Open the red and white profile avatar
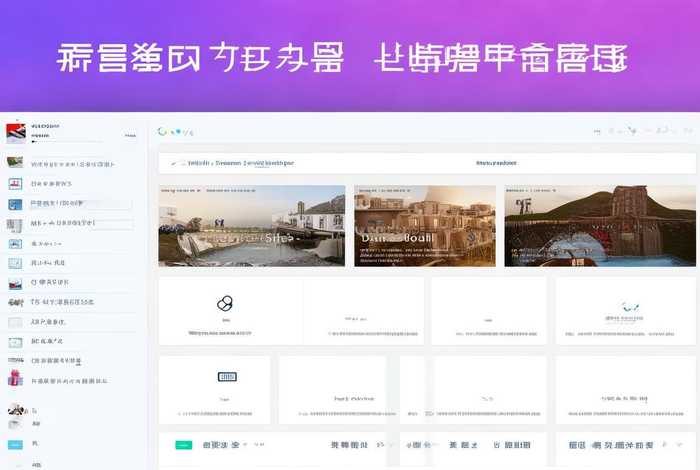 point(16,133)
